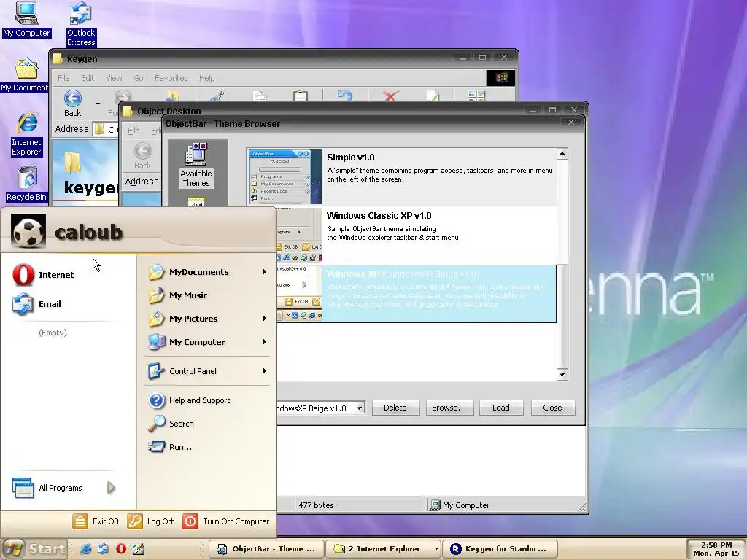This screenshot has height=560, width=747.
Task: Expand the Internet Explorer taskbar group arrow
Action: point(436,548)
